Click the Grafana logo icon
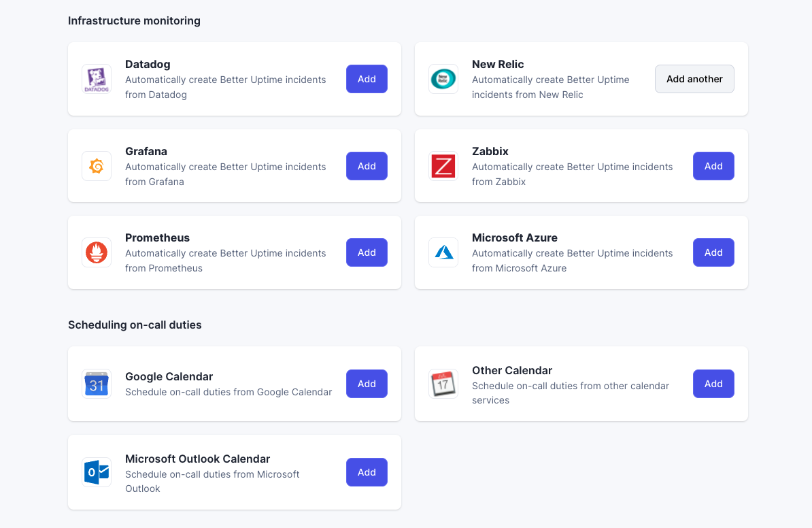812x528 pixels. tap(97, 165)
